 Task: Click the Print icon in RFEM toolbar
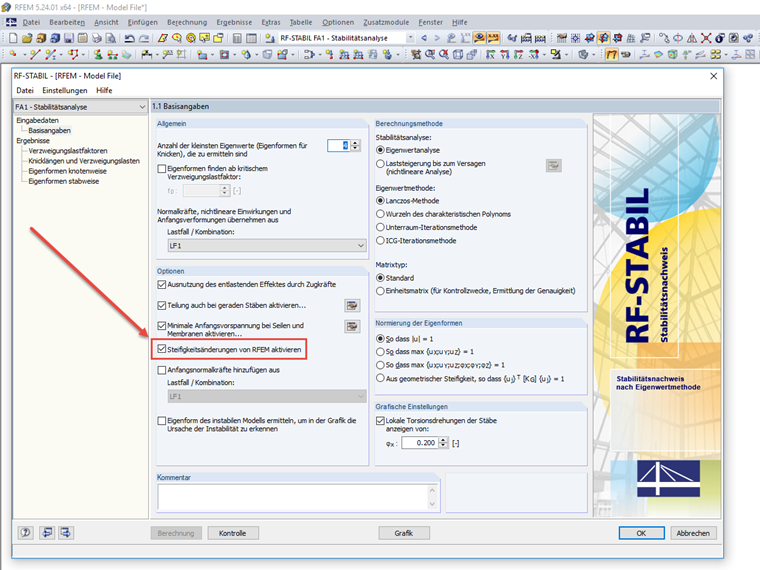tap(97, 38)
